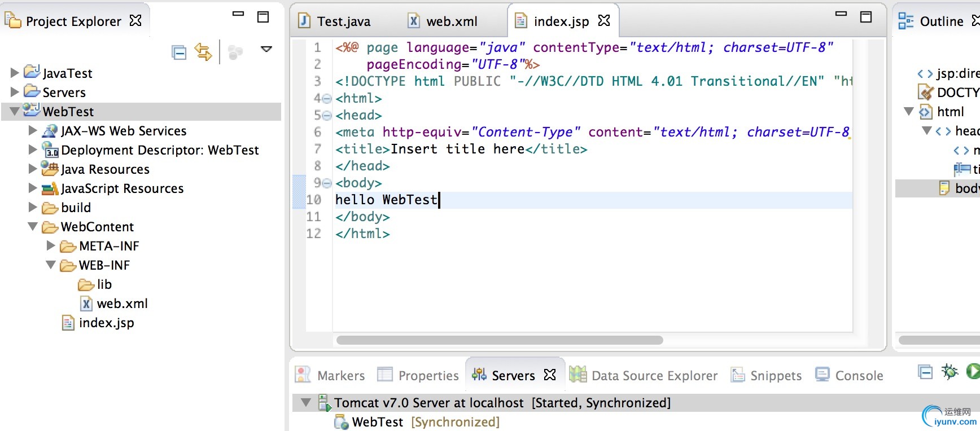The height and width of the screenshot is (431, 980).
Task: Click the editor horizontal scrollbar
Action: point(500,340)
